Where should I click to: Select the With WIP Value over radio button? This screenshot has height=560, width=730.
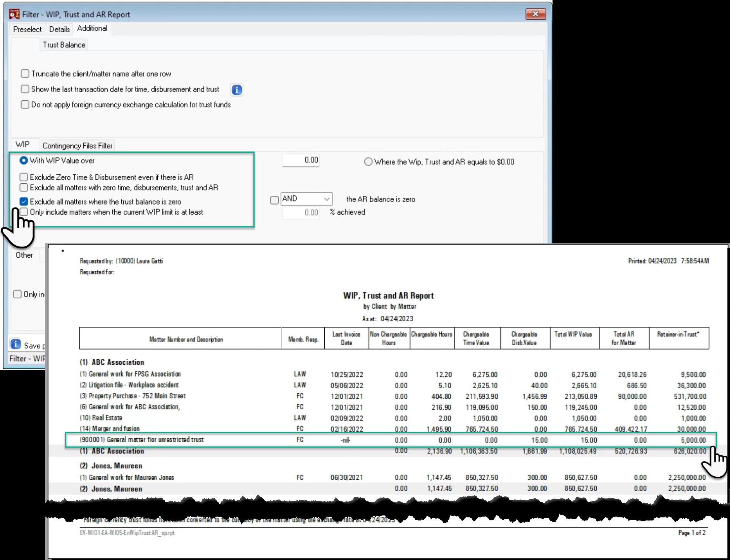(24, 160)
